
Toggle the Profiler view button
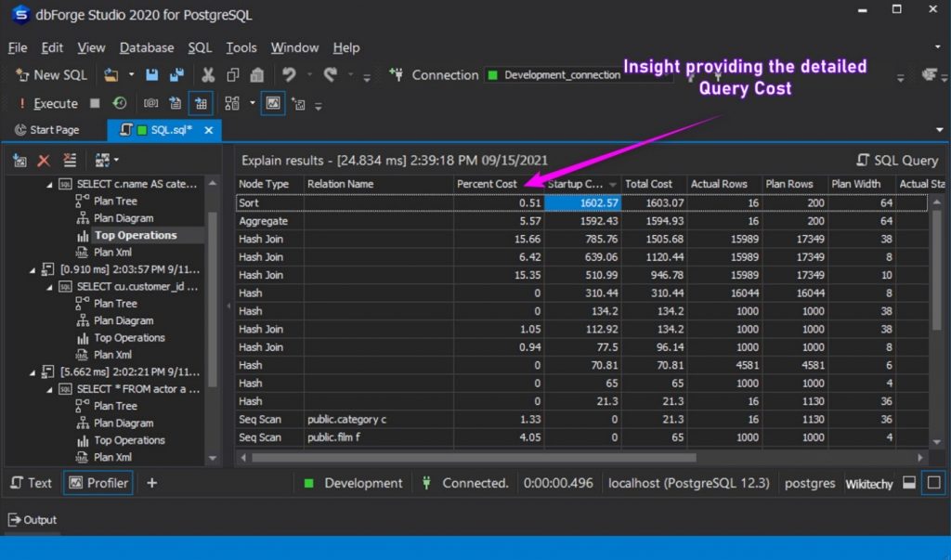point(98,483)
